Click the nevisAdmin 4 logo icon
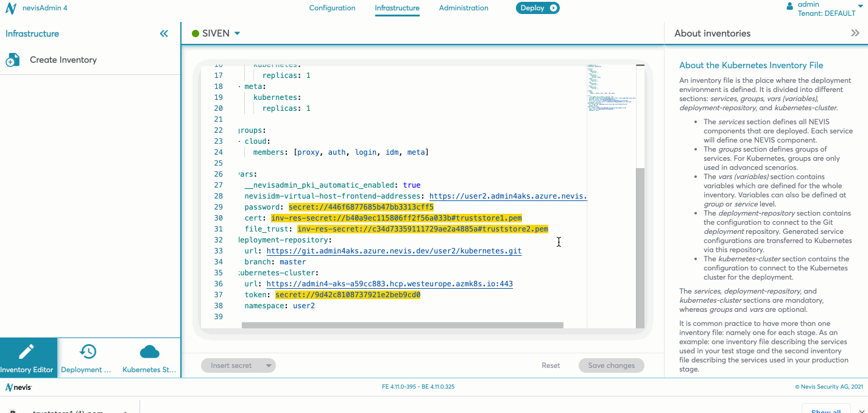The height and width of the screenshot is (413, 868). pyautogui.click(x=10, y=9)
